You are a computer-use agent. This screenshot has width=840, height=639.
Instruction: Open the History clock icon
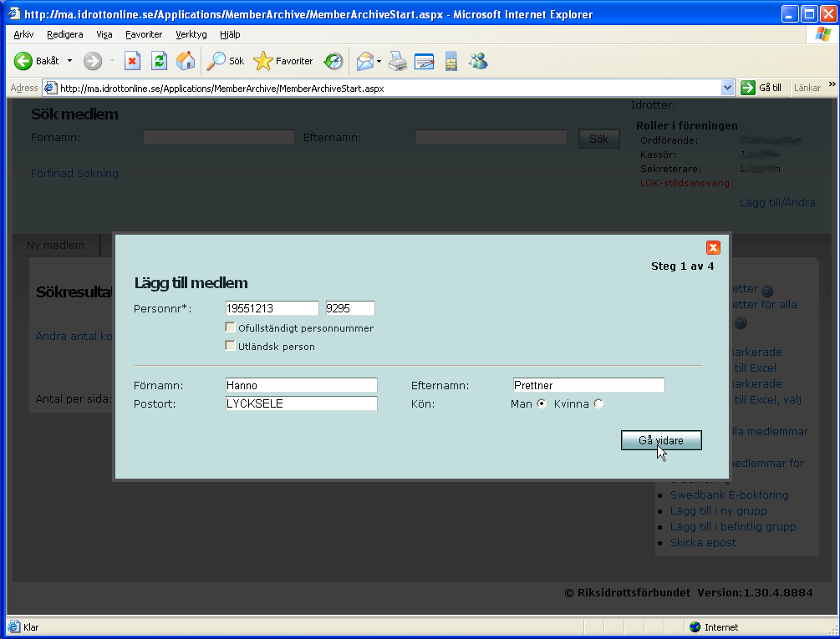tap(333, 61)
